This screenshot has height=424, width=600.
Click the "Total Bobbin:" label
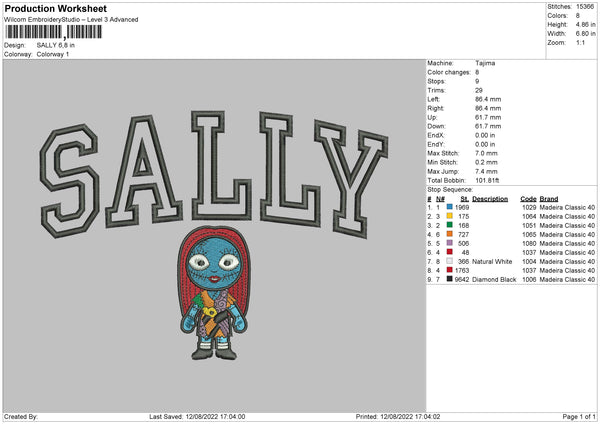(x=447, y=180)
